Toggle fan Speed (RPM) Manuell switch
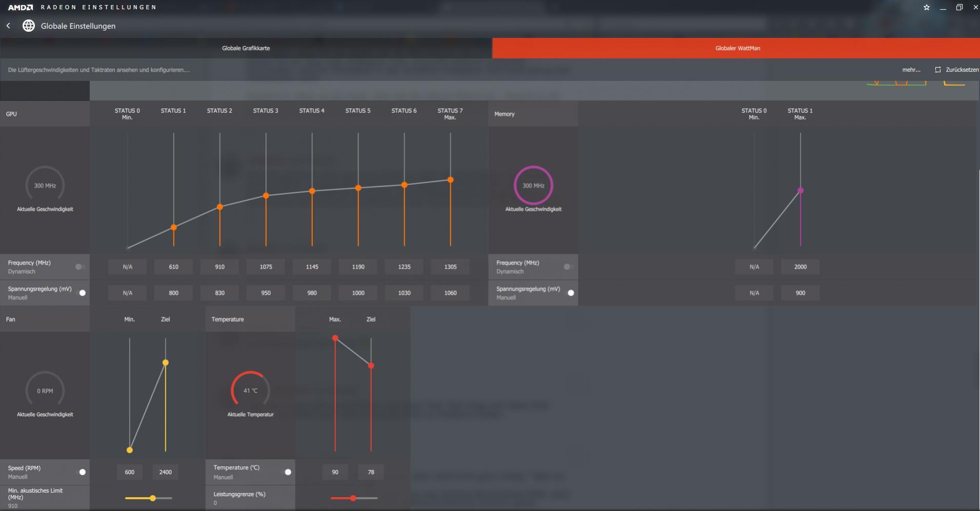The image size is (980, 511). pyautogui.click(x=81, y=472)
